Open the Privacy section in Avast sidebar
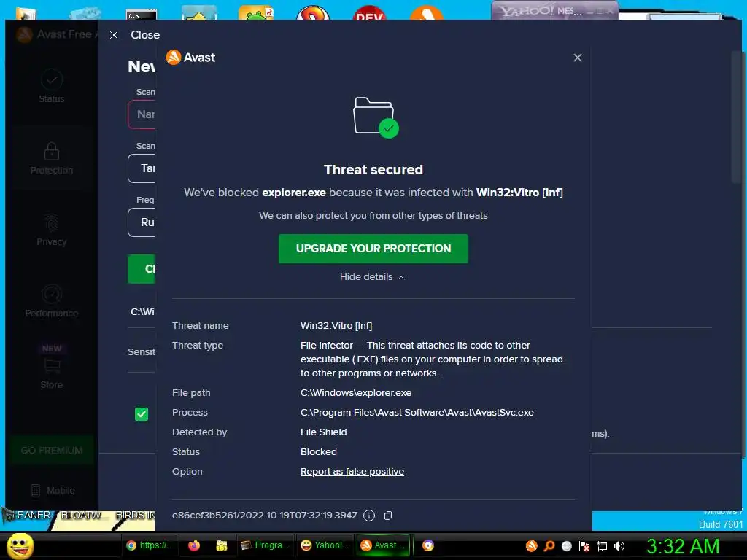 click(x=52, y=230)
